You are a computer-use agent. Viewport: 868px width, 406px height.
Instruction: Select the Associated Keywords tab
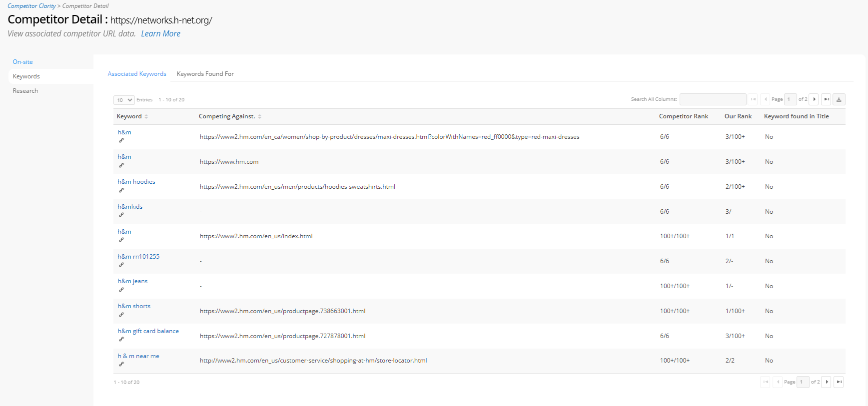tap(137, 74)
